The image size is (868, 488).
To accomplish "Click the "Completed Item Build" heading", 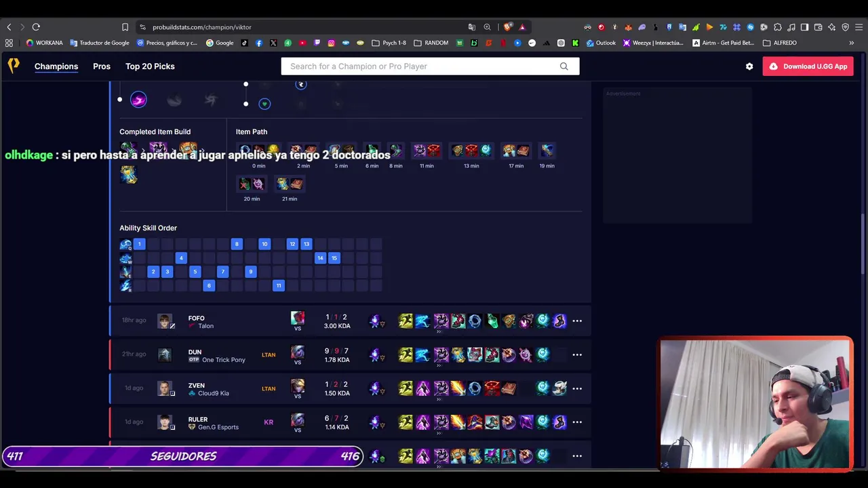I will [x=155, y=131].
